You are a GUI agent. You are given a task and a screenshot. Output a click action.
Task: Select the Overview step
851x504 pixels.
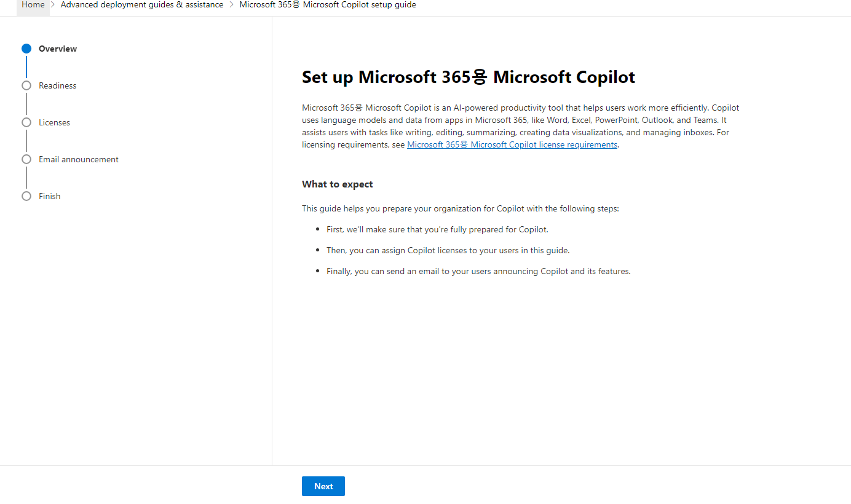tap(58, 49)
